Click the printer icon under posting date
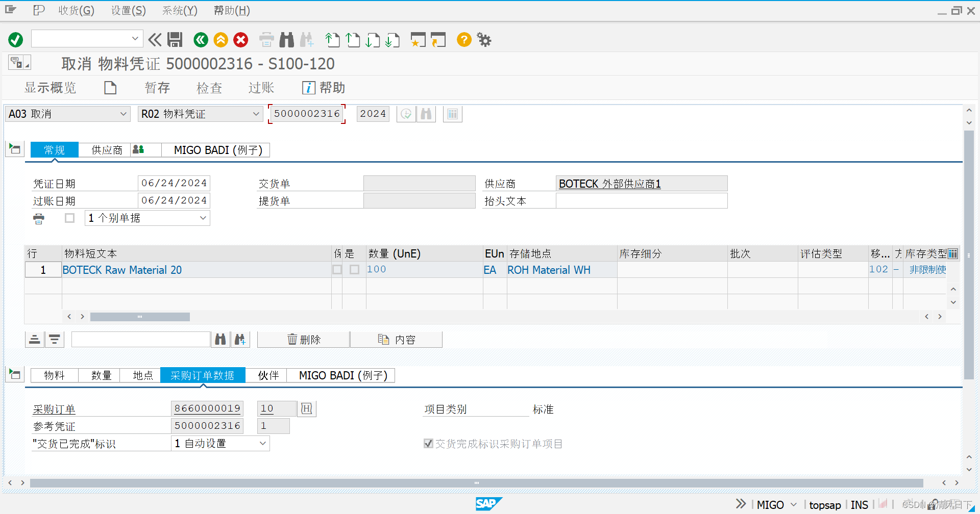 [x=39, y=219]
